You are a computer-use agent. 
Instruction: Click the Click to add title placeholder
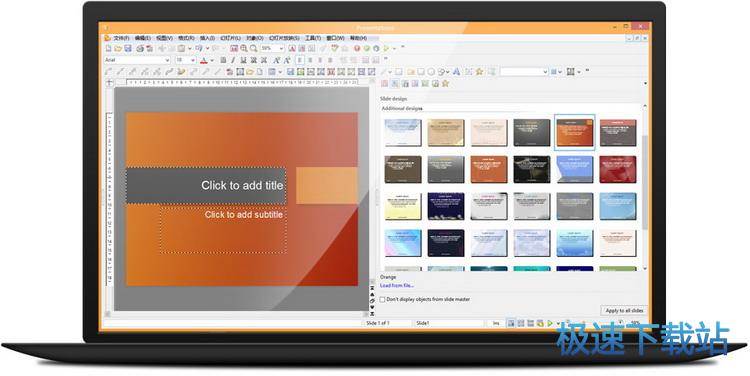(x=206, y=186)
